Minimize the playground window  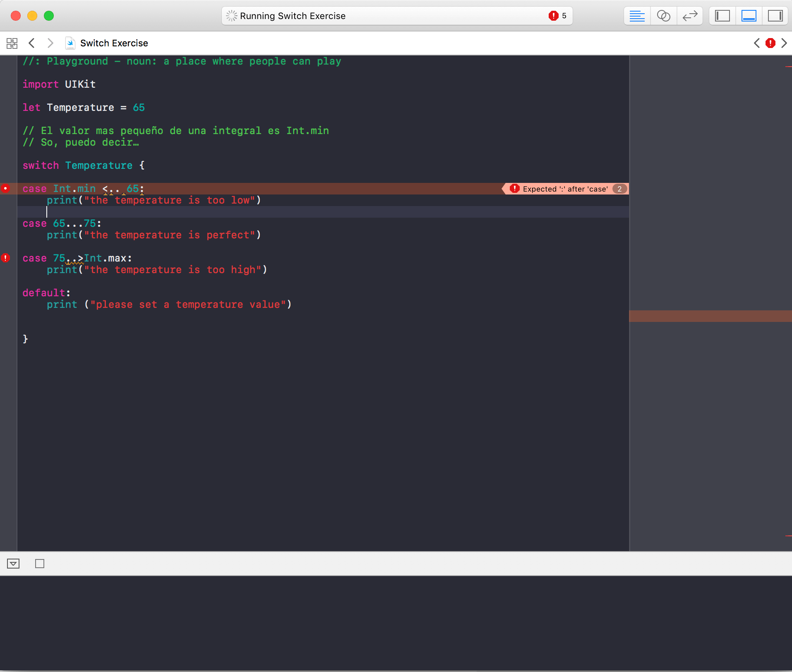[x=32, y=16]
